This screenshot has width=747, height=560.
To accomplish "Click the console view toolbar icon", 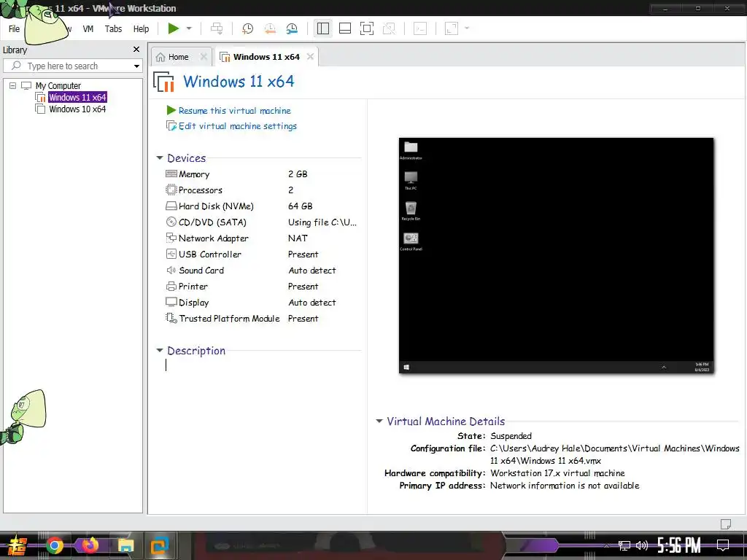I will coord(420,28).
